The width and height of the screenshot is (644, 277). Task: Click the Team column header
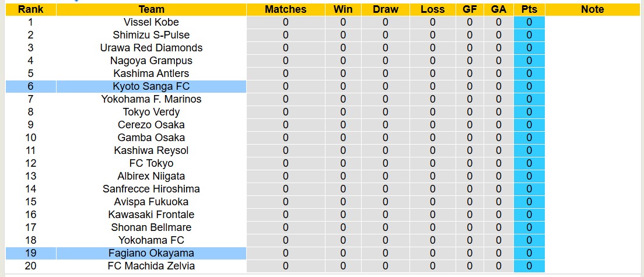(151, 9)
